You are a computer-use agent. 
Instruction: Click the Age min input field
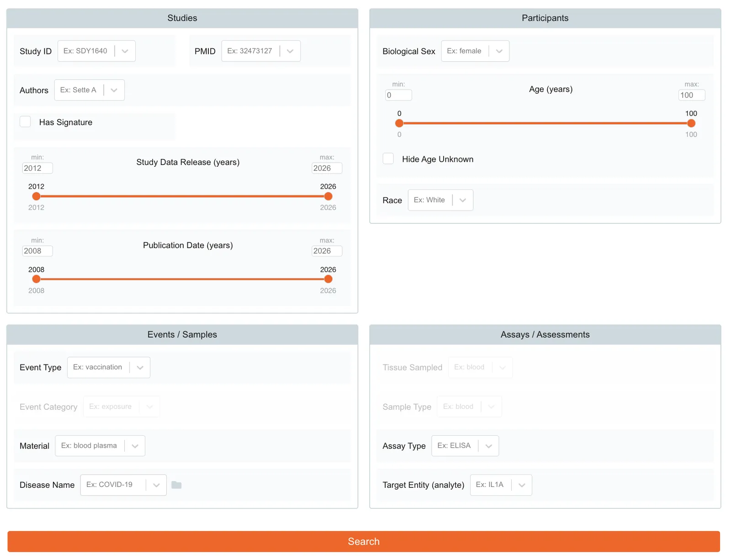coord(398,95)
